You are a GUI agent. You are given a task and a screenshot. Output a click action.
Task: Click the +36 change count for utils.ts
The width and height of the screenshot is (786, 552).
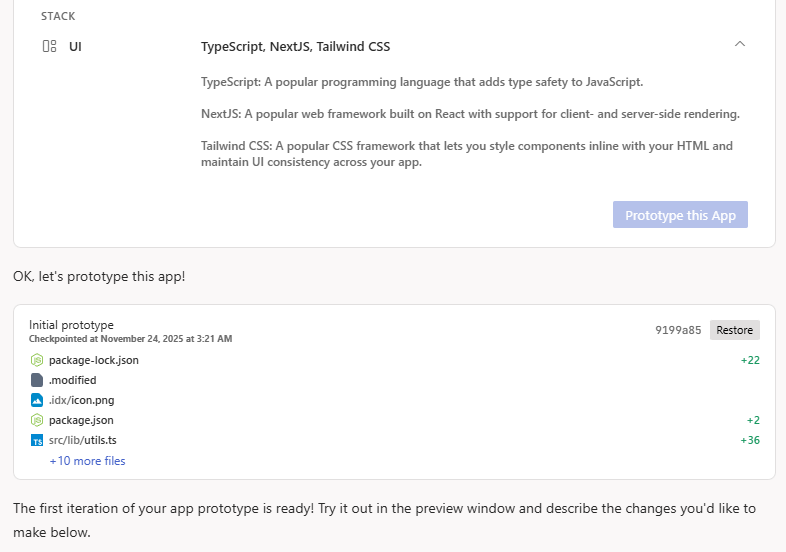point(750,440)
